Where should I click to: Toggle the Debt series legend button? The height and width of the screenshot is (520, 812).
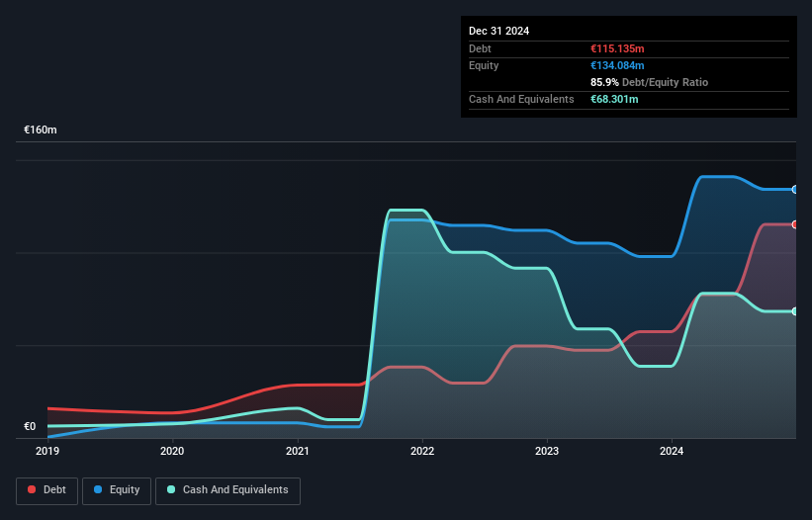pos(46,490)
